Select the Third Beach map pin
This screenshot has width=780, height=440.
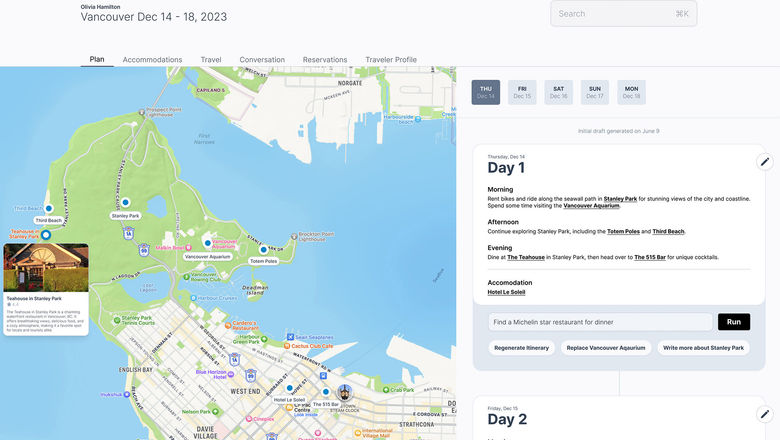49,208
